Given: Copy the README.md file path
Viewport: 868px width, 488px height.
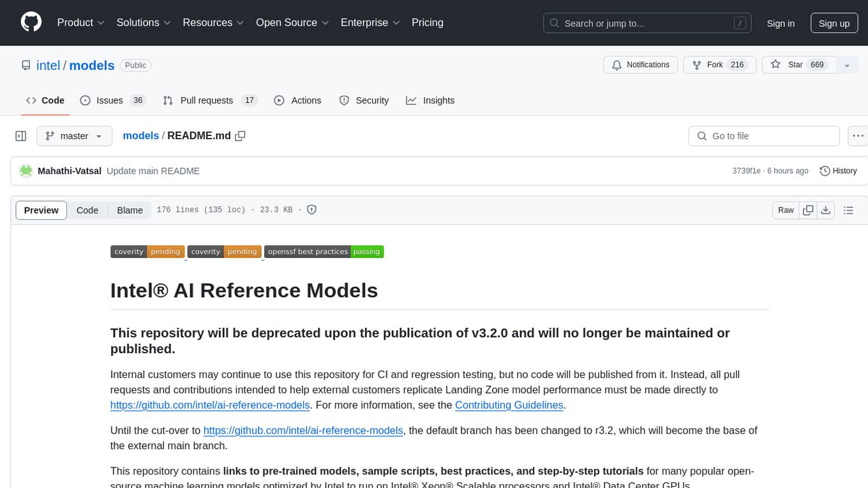Looking at the screenshot, I should (x=241, y=136).
